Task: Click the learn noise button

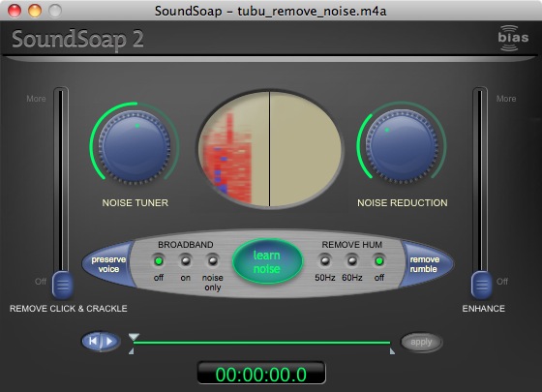Action: [267, 261]
